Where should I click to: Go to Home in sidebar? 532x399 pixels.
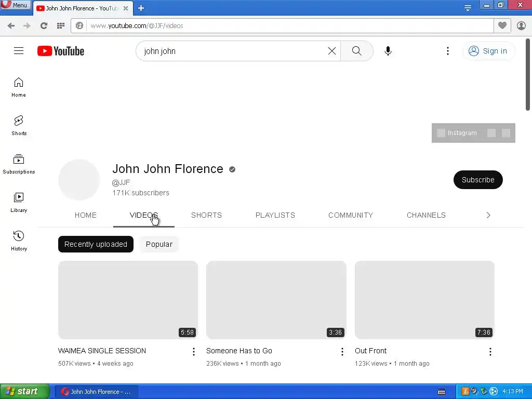tap(19, 87)
